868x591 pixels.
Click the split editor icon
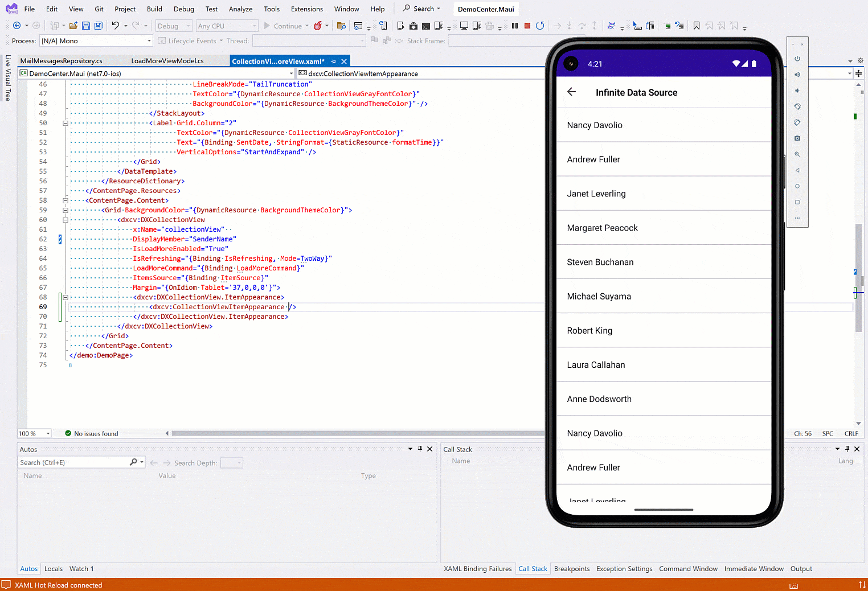pos(858,73)
